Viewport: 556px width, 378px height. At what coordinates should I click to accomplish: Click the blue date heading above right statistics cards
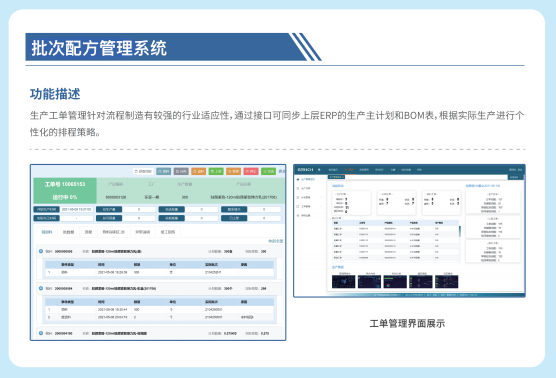click(x=483, y=186)
